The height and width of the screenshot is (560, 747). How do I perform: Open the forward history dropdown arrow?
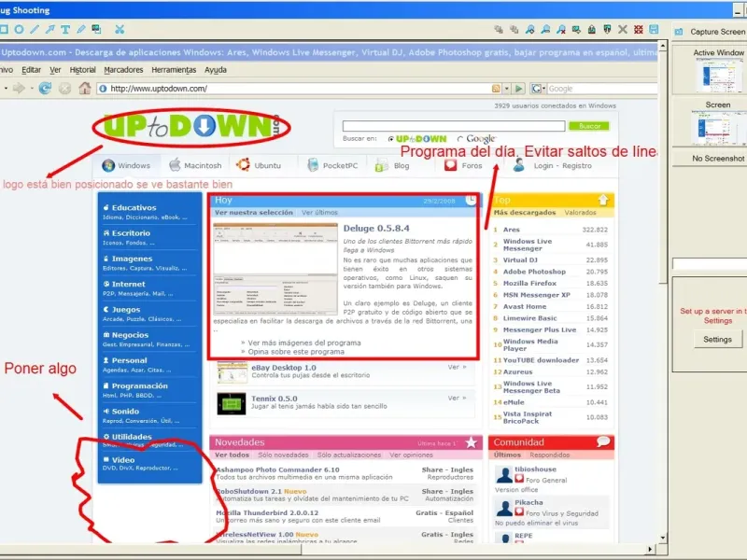32,88
